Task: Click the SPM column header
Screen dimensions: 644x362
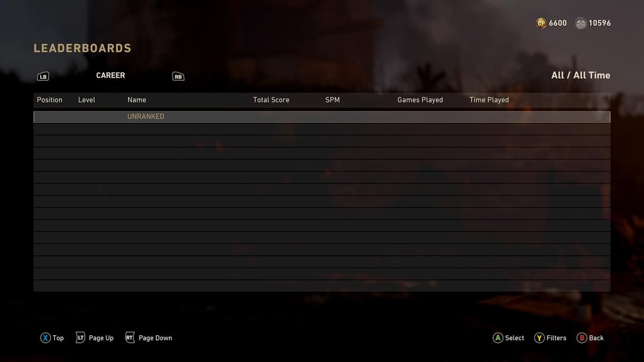Action: [332, 100]
